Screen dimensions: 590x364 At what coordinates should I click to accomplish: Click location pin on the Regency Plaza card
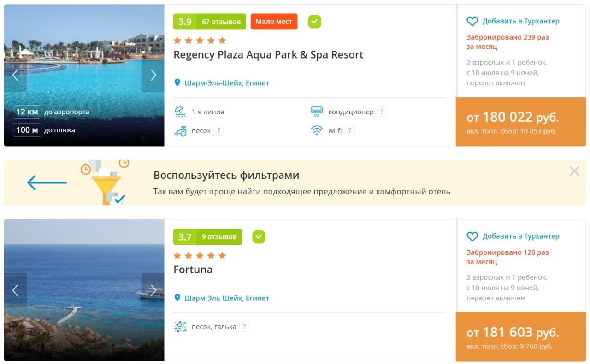177,83
